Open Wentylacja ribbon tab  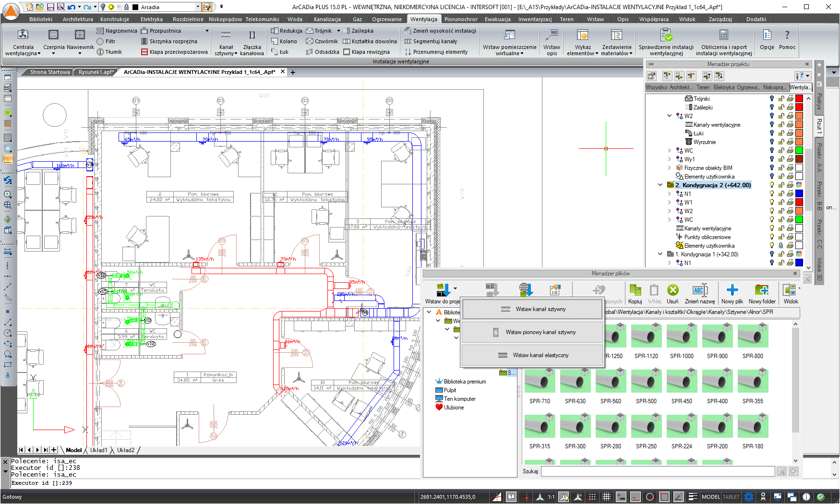coord(424,19)
